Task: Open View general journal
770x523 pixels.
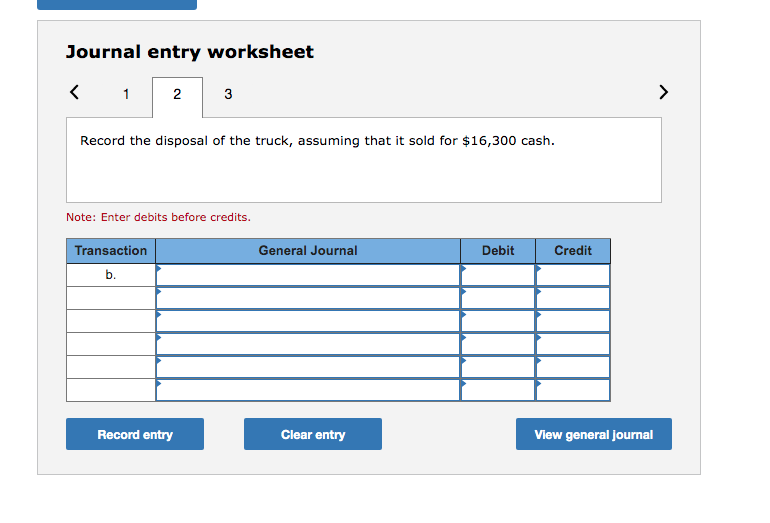Action: click(594, 434)
